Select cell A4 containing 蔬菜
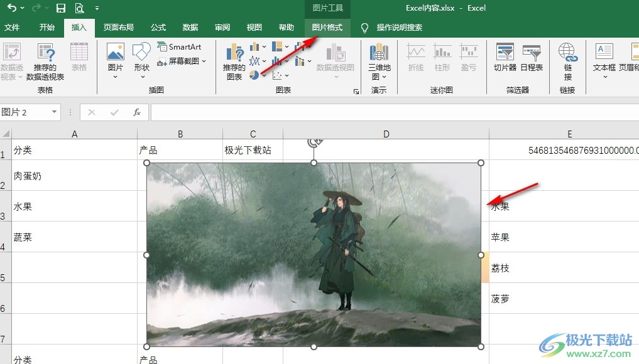 pyautogui.click(x=75, y=237)
